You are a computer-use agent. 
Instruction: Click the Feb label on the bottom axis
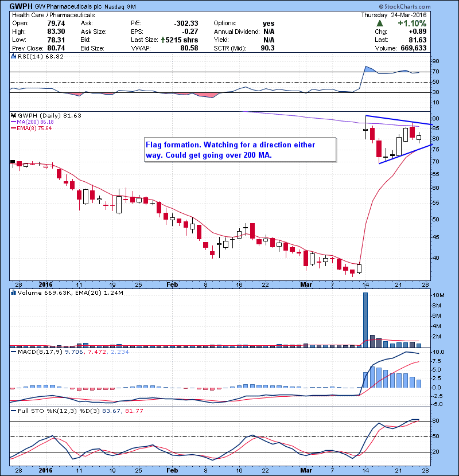click(x=172, y=470)
